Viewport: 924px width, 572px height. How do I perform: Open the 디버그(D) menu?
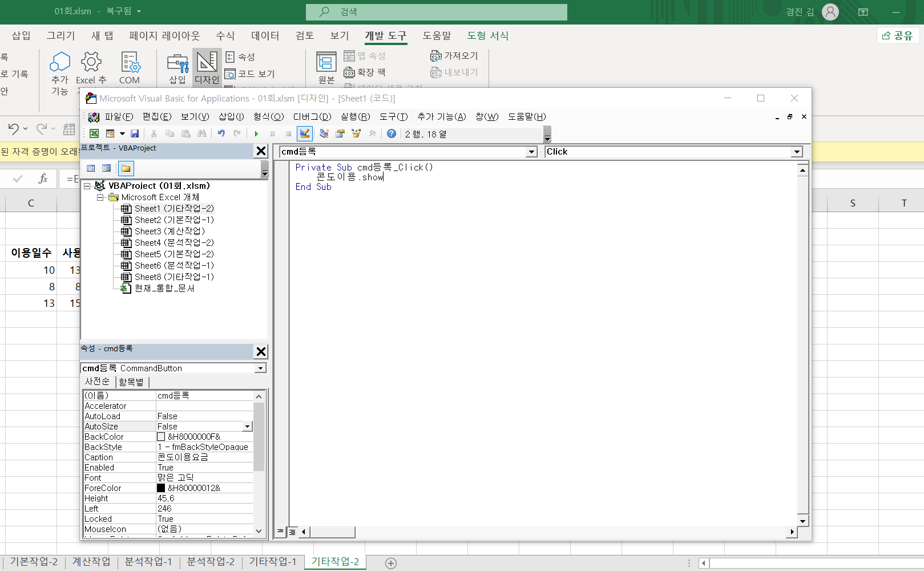(312, 116)
